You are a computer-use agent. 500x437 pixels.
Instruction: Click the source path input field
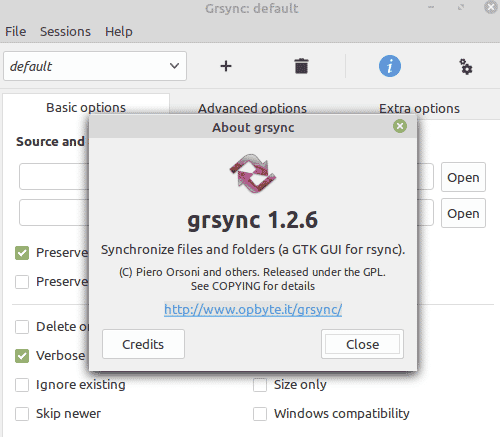54,176
